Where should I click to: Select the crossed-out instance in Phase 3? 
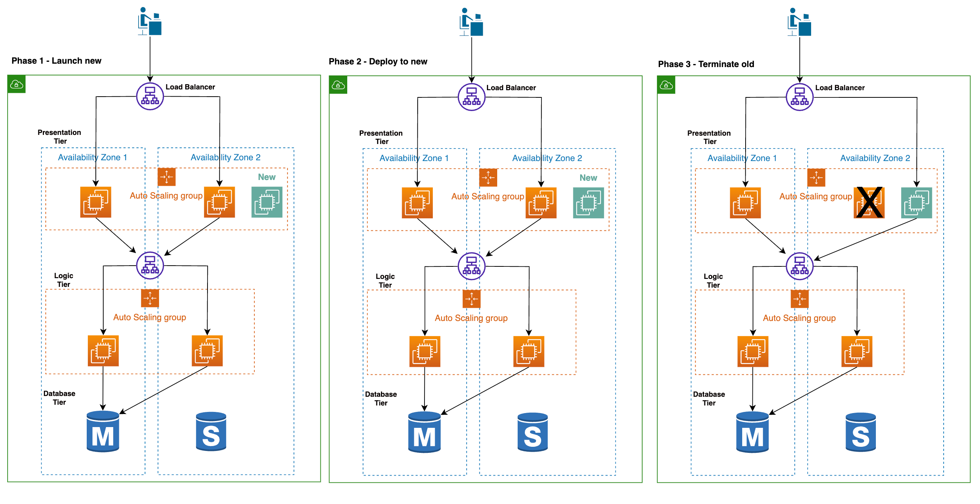869,202
